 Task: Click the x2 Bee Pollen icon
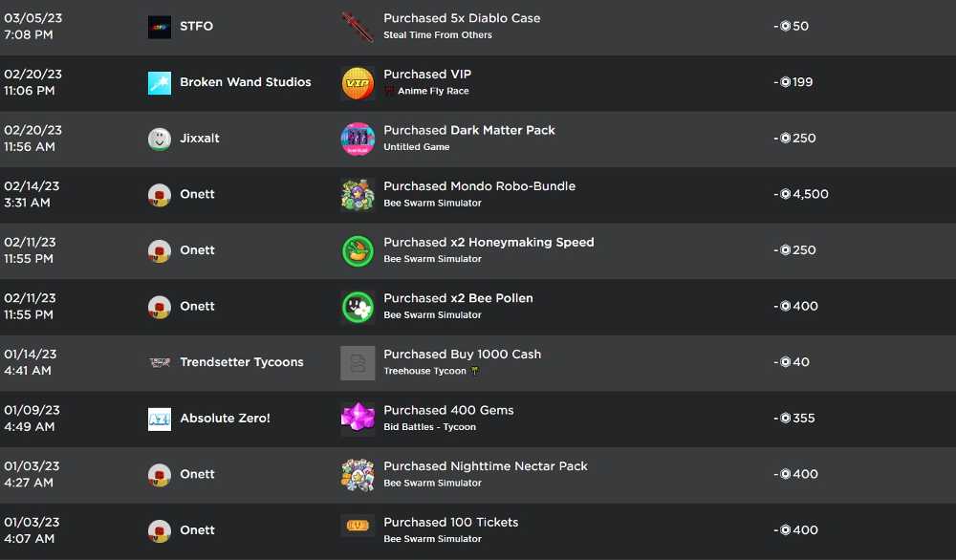[358, 307]
